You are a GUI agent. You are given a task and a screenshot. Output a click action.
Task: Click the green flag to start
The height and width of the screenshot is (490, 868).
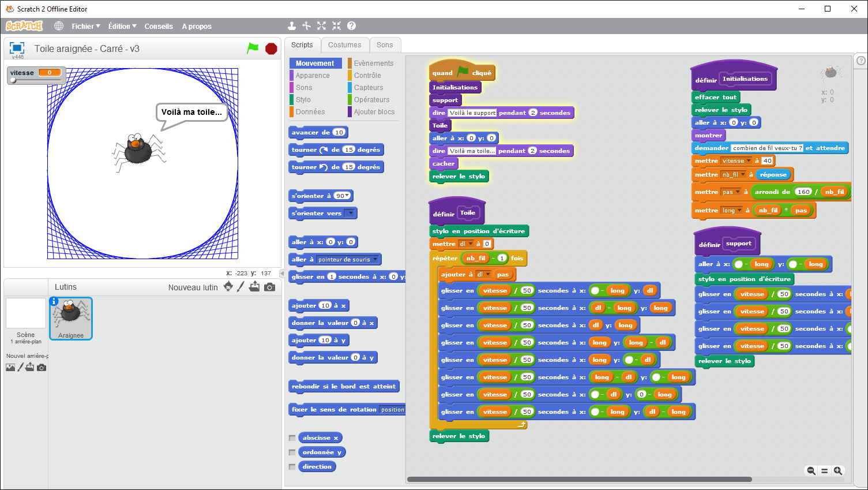pos(253,48)
